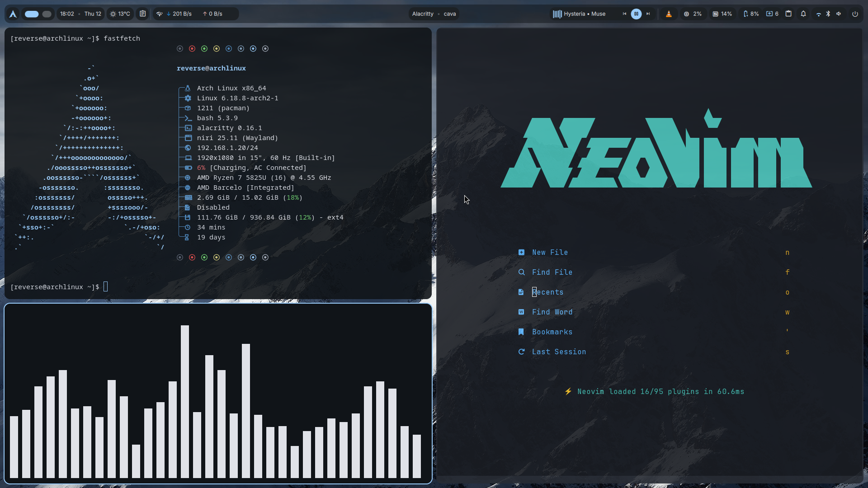This screenshot has width=868, height=488.
Task: Choose Find File on Neovim dashboard
Action: coord(552,272)
